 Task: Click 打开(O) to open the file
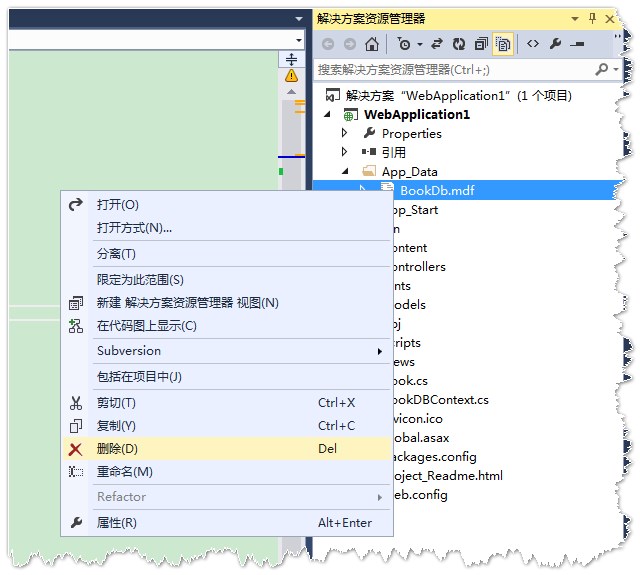click(x=117, y=205)
